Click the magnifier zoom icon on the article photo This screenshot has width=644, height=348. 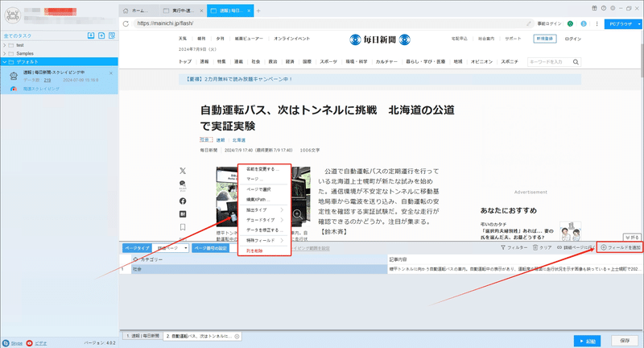coord(297,214)
